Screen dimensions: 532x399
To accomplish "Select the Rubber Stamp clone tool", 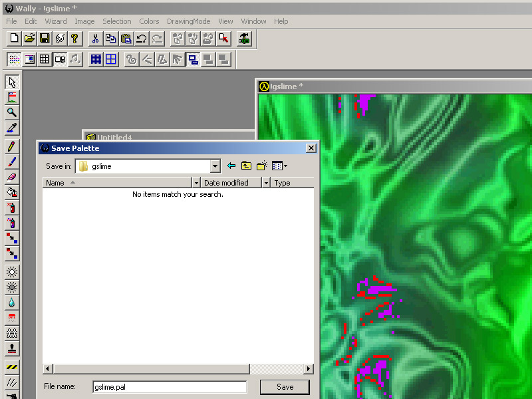I will tap(12, 348).
